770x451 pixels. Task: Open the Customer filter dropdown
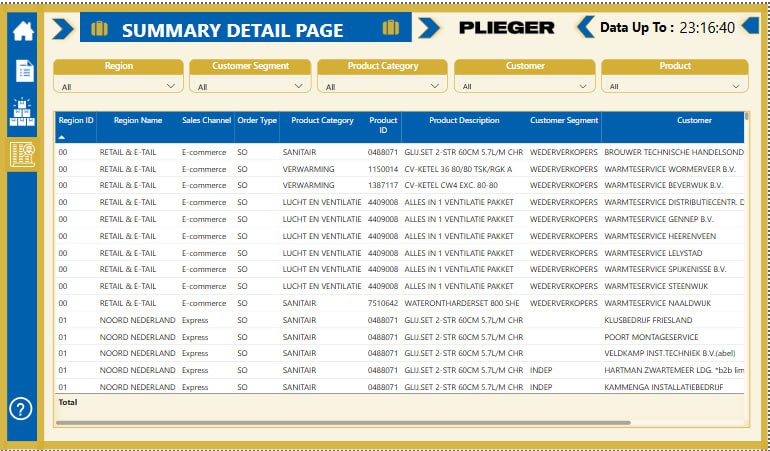pos(524,87)
